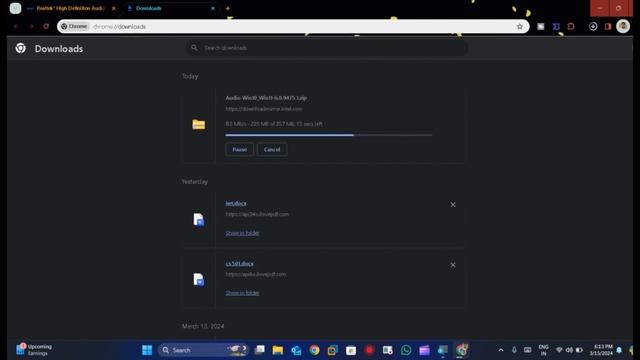Show hidden system tray icons chevron
640x360 pixels.
pos(501,350)
